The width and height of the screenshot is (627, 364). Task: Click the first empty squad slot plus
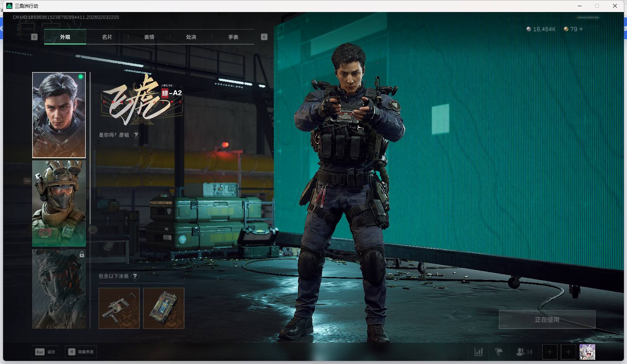pyautogui.click(x=549, y=352)
